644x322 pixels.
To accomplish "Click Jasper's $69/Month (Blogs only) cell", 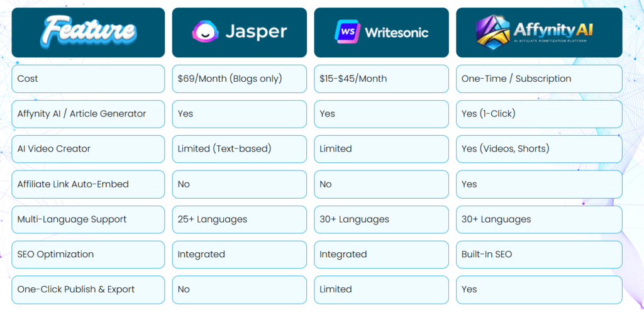I will click(x=240, y=79).
